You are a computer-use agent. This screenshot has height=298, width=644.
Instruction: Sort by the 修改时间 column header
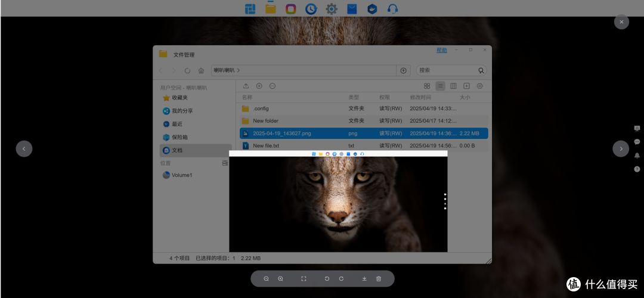pos(420,97)
